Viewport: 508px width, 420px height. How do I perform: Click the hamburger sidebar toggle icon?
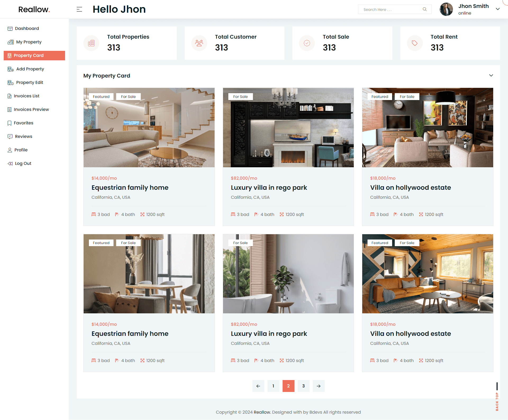click(79, 10)
